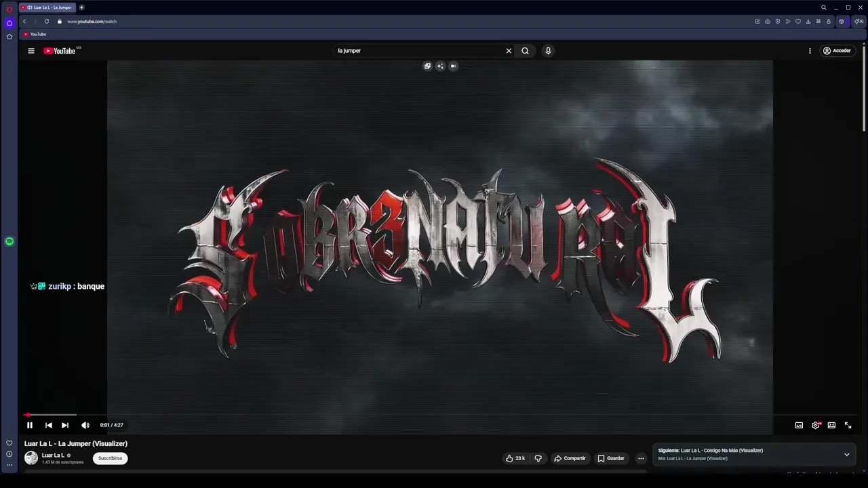The height and width of the screenshot is (488, 868).
Task: Click the page vertical scrollbar
Action: (864, 88)
